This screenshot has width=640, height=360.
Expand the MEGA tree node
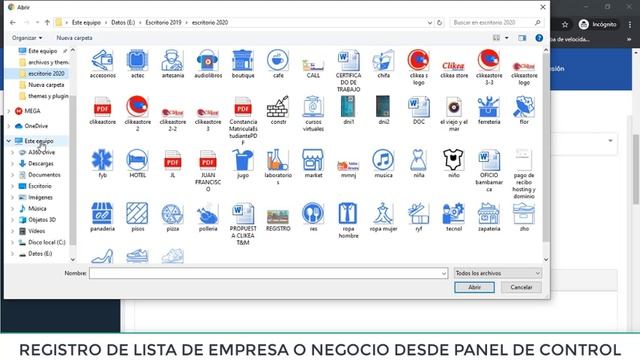click(9, 111)
